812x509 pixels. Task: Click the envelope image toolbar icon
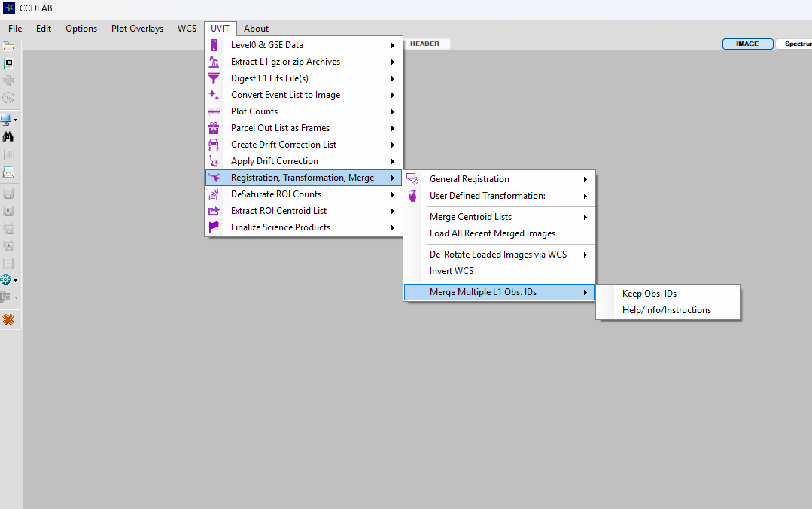pos(8,172)
